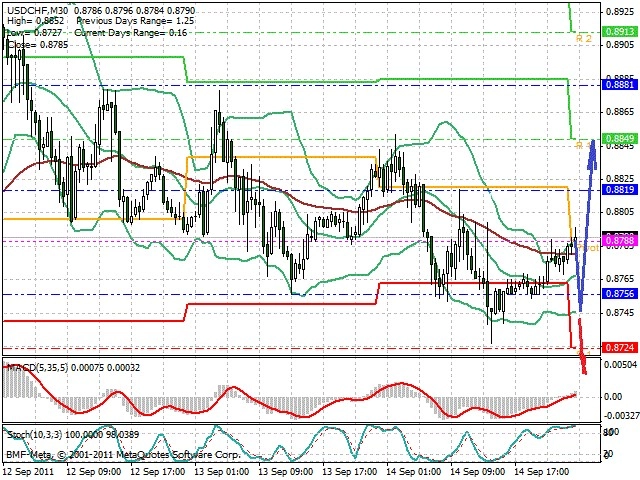Click the red 0.8724 support label
The height and width of the screenshot is (480, 640).
(x=620, y=347)
